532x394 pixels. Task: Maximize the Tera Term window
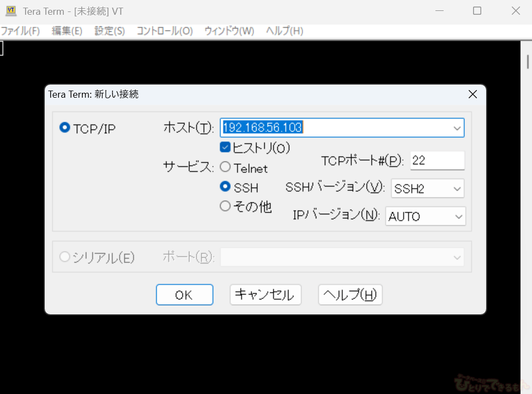(x=477, y=11)
